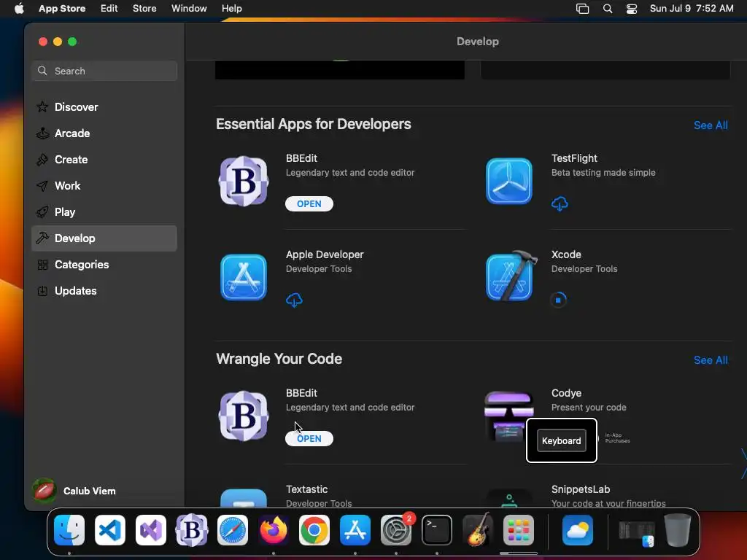Launch Visual Studio from the Dock
This screenshot has width=747, height=560.
coord(151,530)
